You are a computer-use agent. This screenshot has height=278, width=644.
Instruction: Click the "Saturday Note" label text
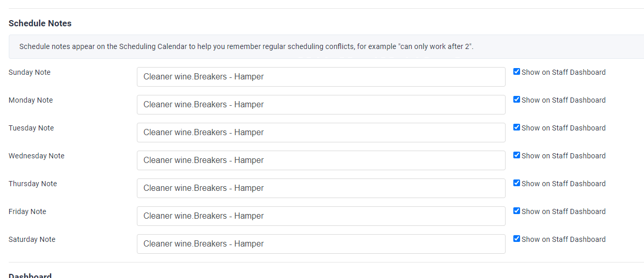tap(32, 239)
